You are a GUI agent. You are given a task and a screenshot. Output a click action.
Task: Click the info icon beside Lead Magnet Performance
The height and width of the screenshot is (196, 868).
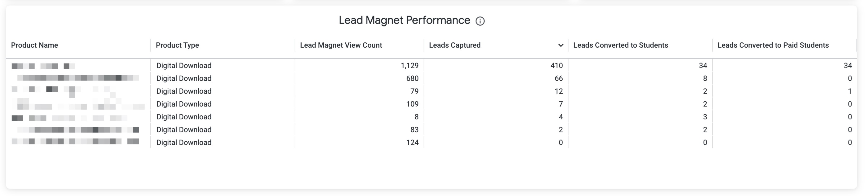[x=480, y=21]
